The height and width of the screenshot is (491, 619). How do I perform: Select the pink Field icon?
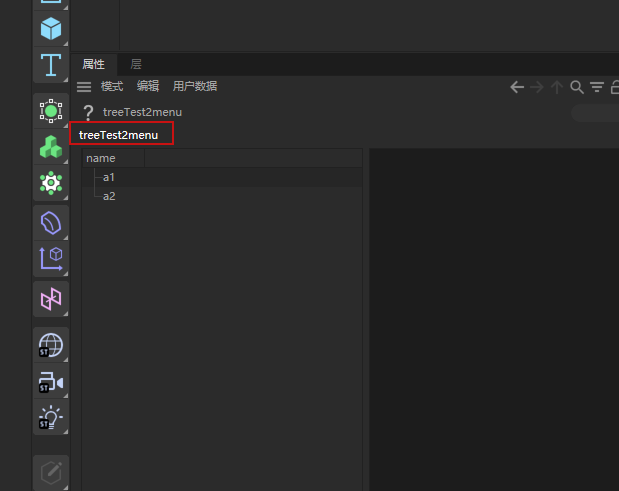click(x=51, y=298)
